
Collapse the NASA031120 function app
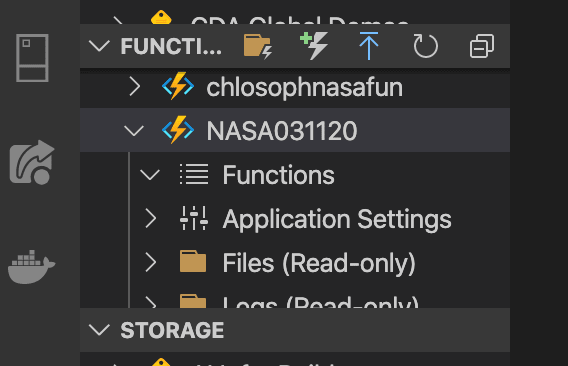pyautogui.click(x=134, y=130)
